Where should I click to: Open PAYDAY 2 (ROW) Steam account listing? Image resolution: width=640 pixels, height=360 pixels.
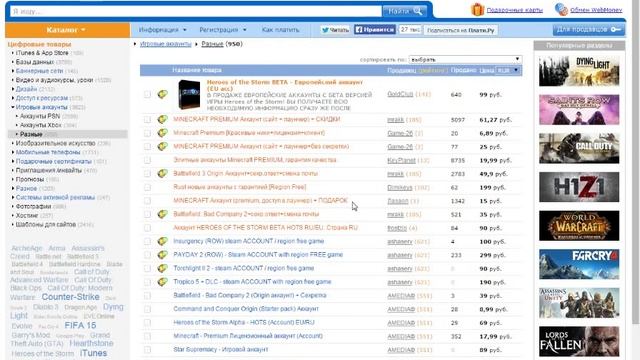258,255
